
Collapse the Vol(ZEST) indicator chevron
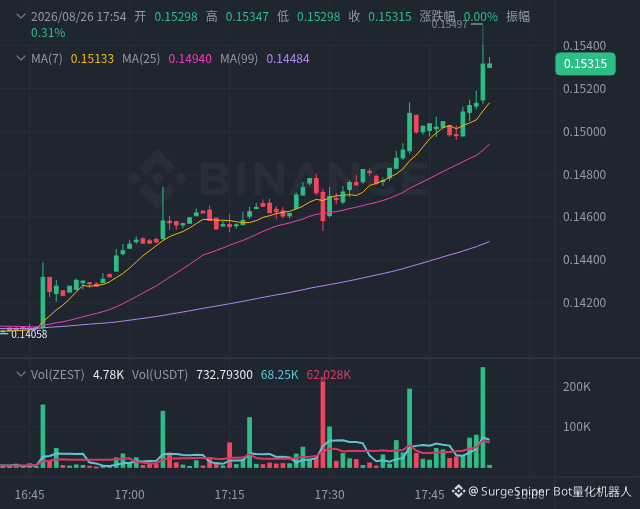pos(20,374)
